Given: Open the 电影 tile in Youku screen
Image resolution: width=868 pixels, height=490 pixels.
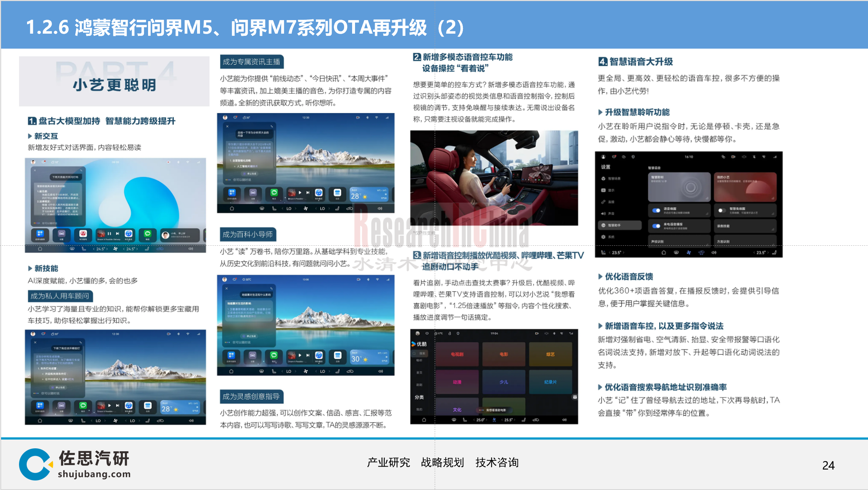Looking at the screenshot, I should (504, 354).
